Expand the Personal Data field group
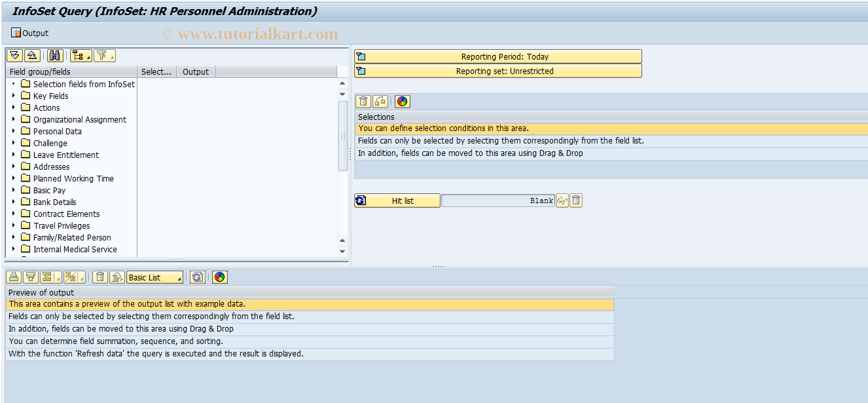This screenshot has height=403, width=868. (14, 131)
